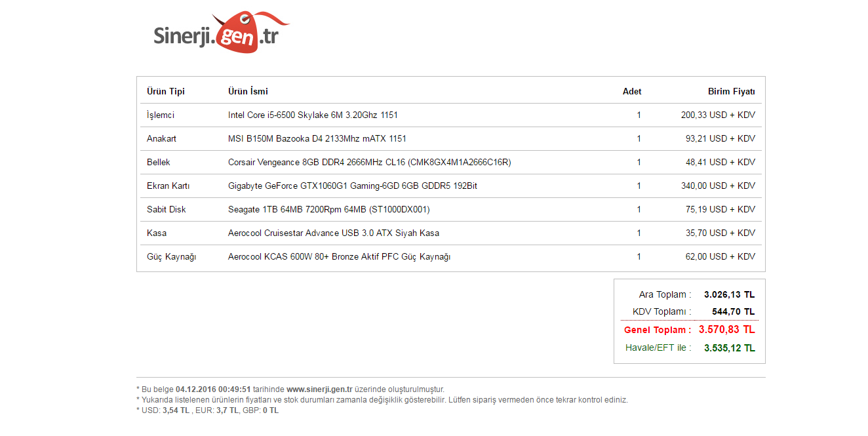The height and width of the screenshot is (436, 868).
Task: Open the www.sinerji.gen.tr footer link
Action: [320, 389]
